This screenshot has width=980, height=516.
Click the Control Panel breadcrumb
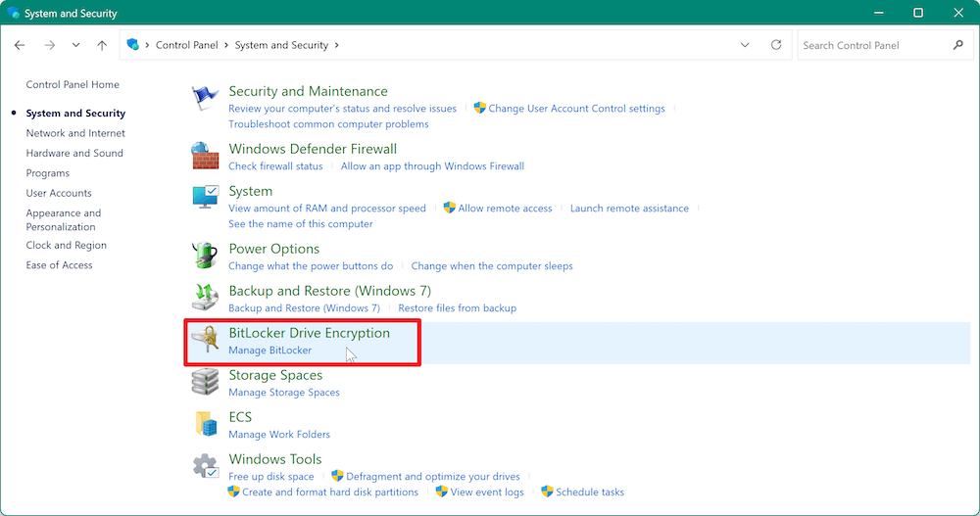[187, 45]
